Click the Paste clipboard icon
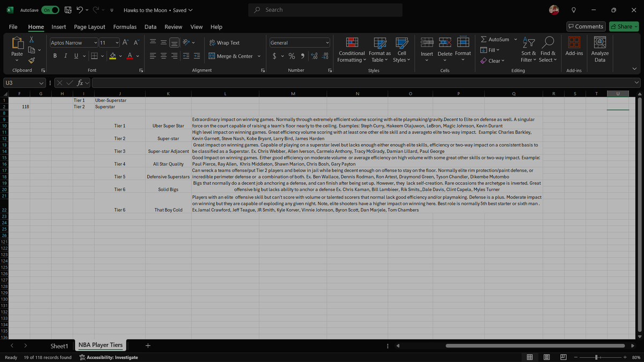Screen dimensions: 644x362 17,43
